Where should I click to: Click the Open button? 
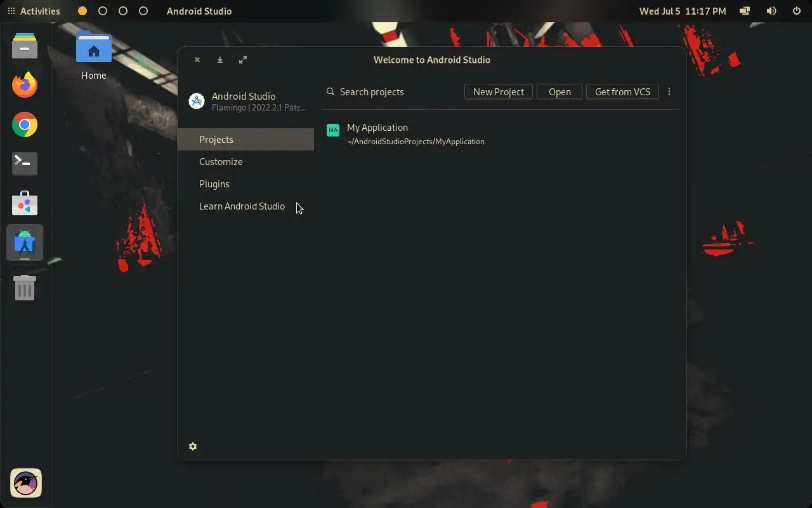(x=560, y=92)
